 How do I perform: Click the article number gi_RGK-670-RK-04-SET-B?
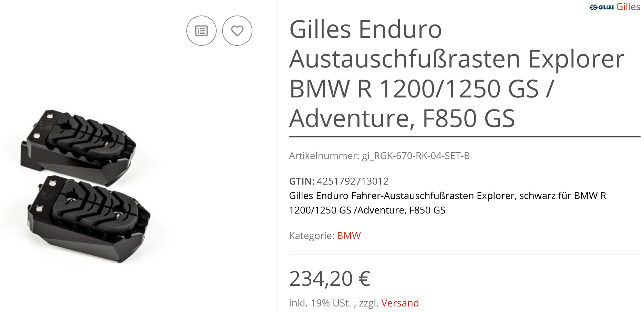(416, 156)
